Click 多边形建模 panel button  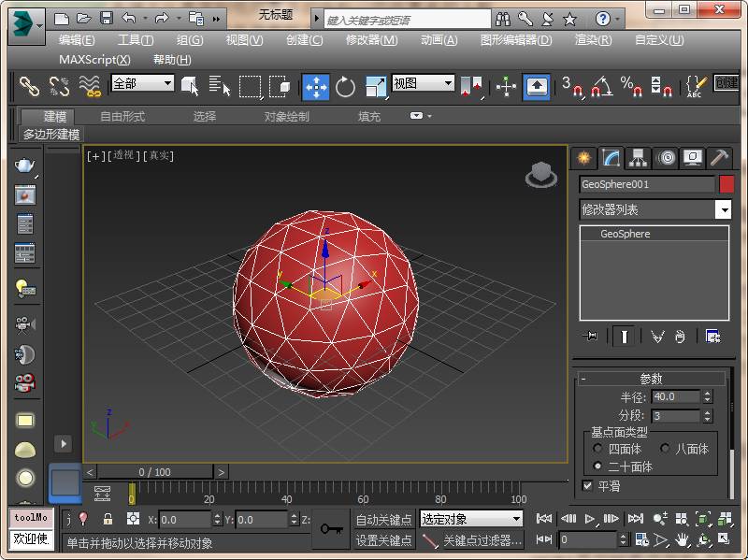pyautogui.click(x=51, y=135)
